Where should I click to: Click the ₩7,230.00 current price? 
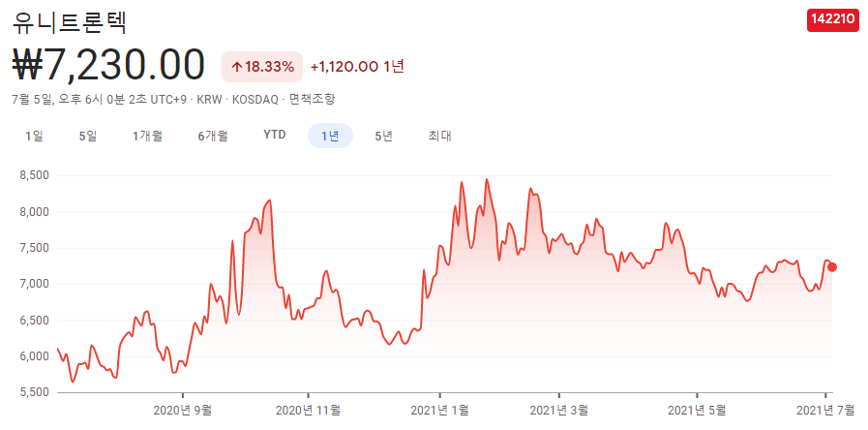pos(108,66)
